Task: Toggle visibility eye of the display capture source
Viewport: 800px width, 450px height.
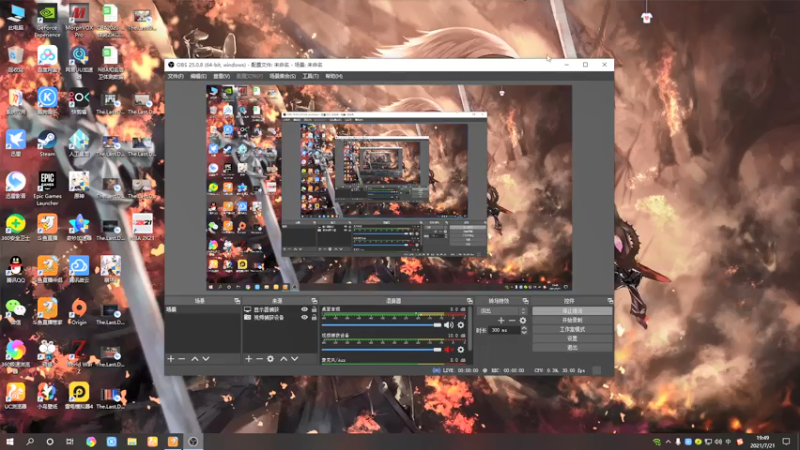Action: (x=305, y=310)
